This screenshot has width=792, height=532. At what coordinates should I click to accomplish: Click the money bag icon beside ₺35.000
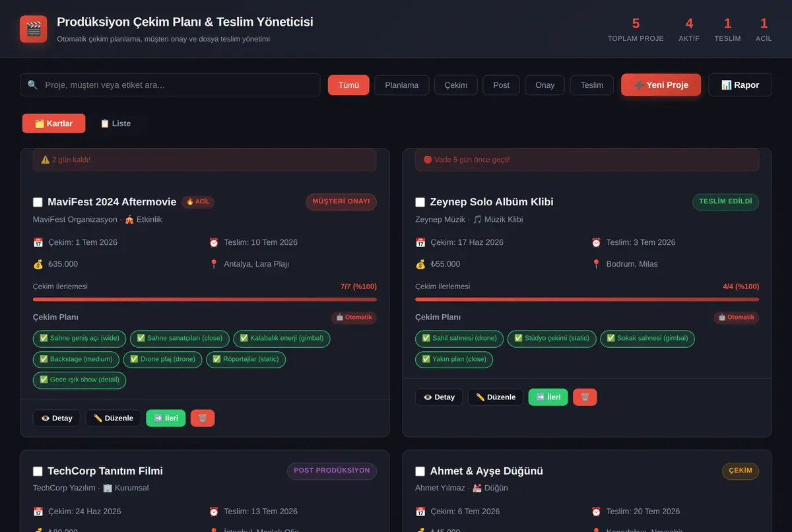pyautogui.click(x=38, y=264)
